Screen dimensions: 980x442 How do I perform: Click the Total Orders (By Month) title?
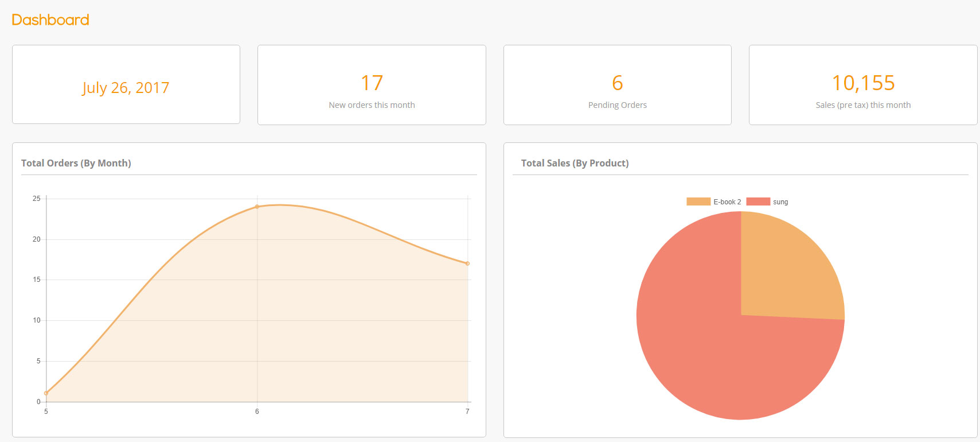point(76,163)
